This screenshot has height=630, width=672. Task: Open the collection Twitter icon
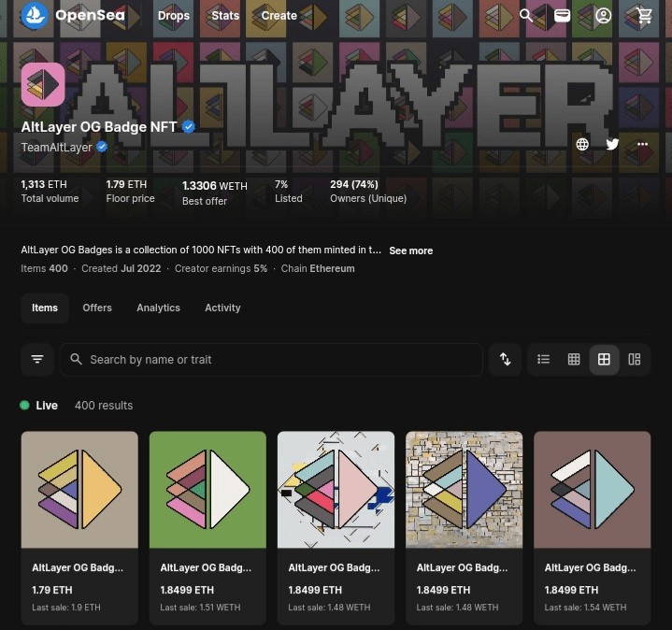(x=612, y=145)
